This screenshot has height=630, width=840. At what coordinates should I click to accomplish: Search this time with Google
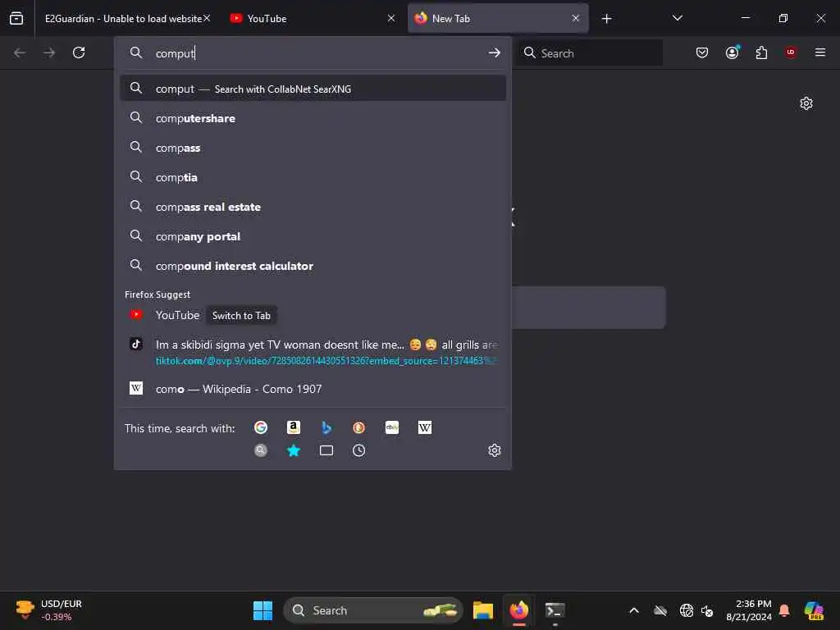[x=261, y=427]
